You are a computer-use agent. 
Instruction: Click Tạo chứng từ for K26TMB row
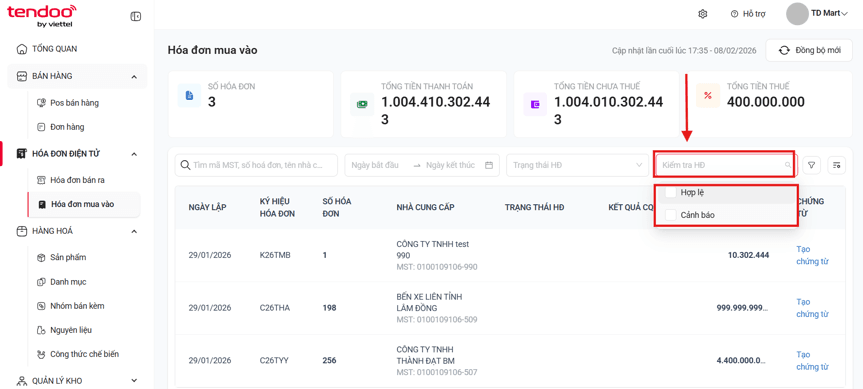812,255
